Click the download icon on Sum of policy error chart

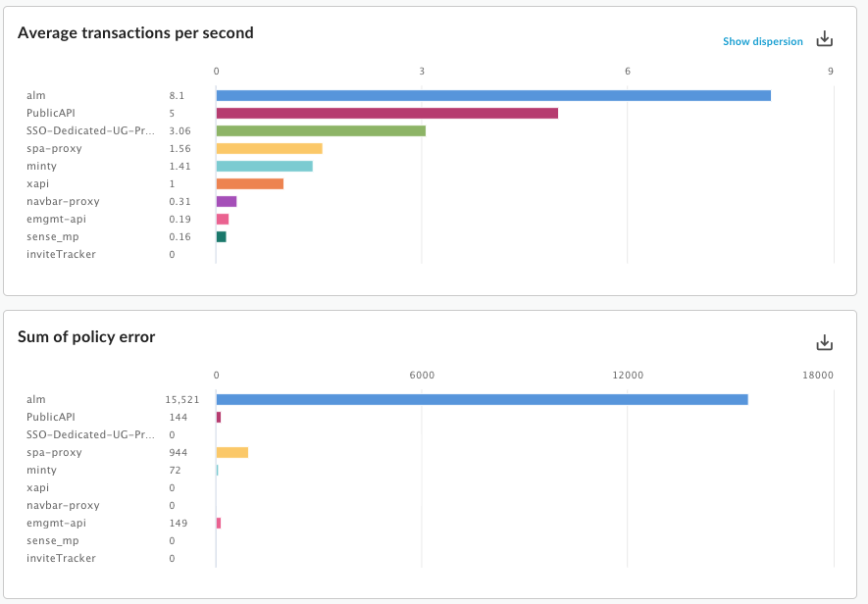[825, 342]
